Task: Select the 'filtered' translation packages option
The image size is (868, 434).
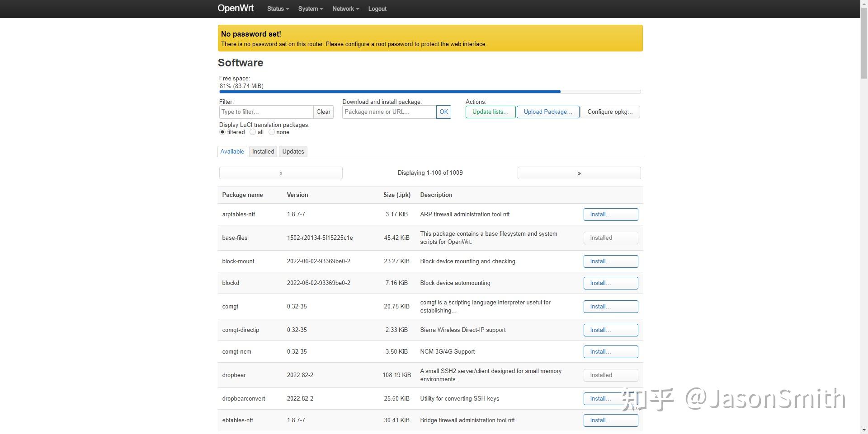Action: 222,132
